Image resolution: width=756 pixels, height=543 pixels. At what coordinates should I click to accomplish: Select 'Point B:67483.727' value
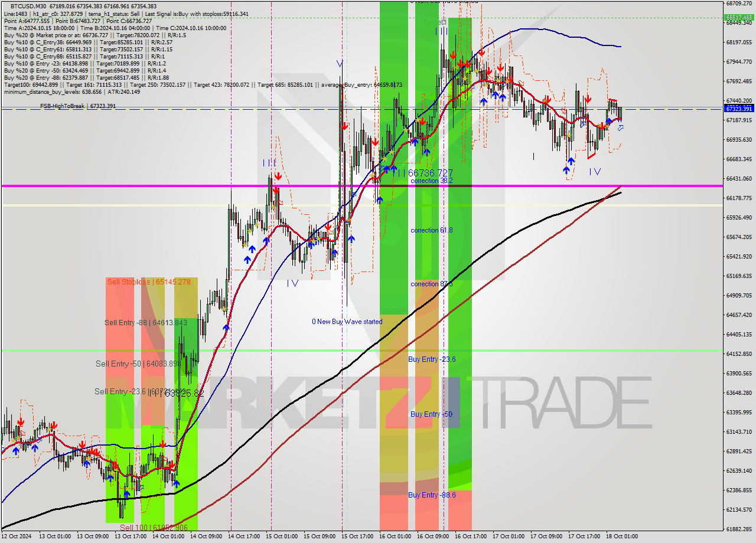pos(79,21)
